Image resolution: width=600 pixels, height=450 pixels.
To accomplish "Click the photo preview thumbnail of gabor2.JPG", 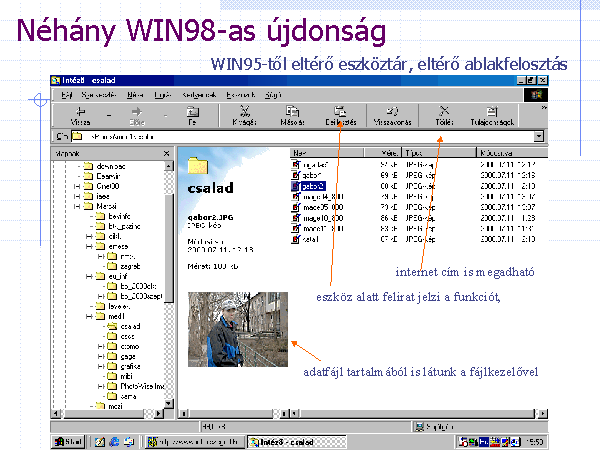I will (237, 329).
